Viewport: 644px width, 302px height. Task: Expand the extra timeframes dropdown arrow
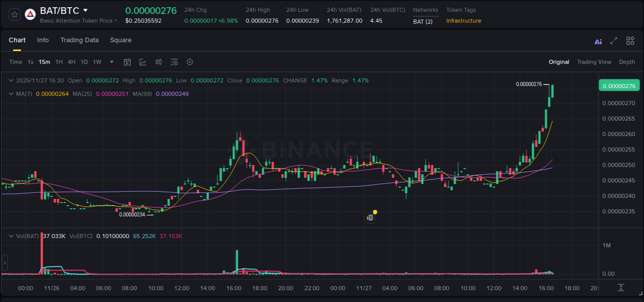point(111,62)
